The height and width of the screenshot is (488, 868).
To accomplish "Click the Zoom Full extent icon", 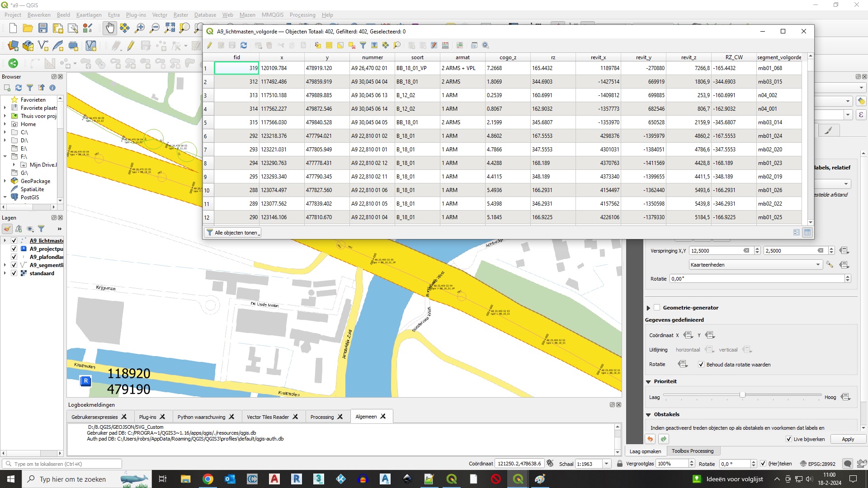I will pyautogui.click(x=170, y=28).
